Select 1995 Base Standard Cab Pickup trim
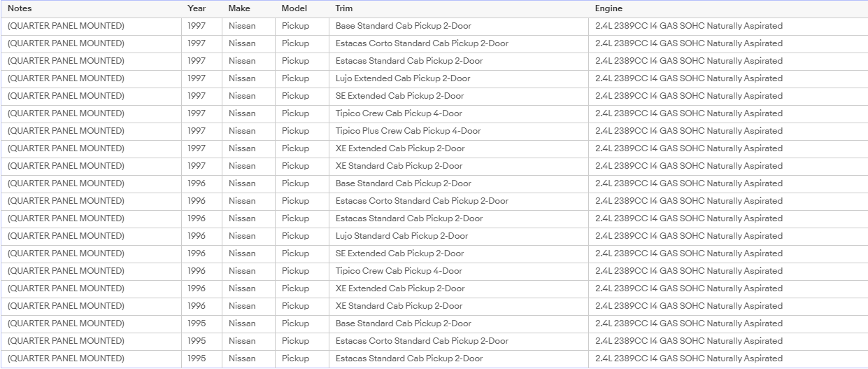The width and height of the screenshot is (868, 369). click(404, 323)
